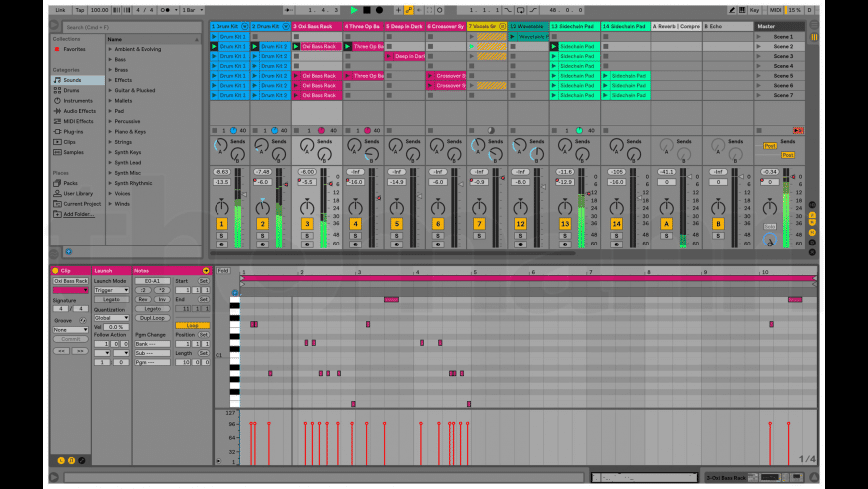Viewport: 868px width, 489px height.
Task: Click the Arrangement Record button
Action: point(379,9)
